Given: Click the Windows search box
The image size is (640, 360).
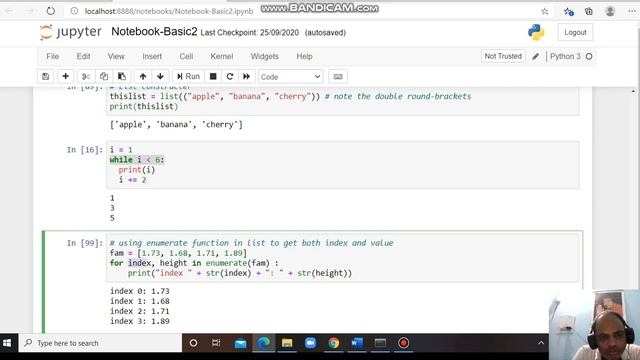Looking at the screenshot, I should point(100,343).
